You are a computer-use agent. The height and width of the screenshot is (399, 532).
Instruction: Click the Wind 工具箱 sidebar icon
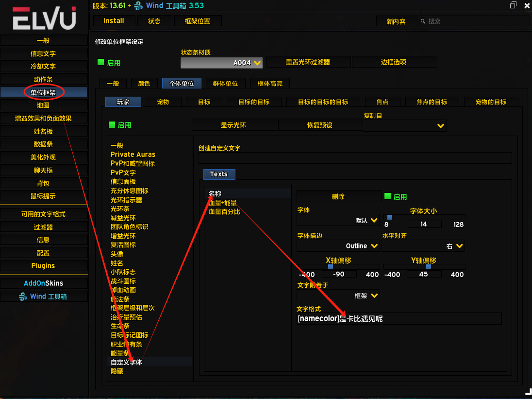(23, 296)
